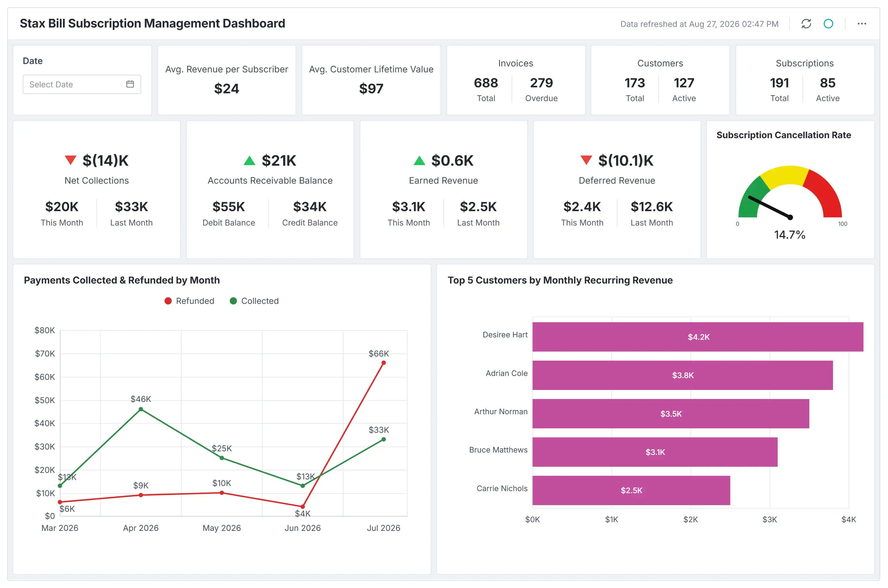
Task: Click the $24 Avg. Revenue per Subscriber value
Action: point(226,89)
